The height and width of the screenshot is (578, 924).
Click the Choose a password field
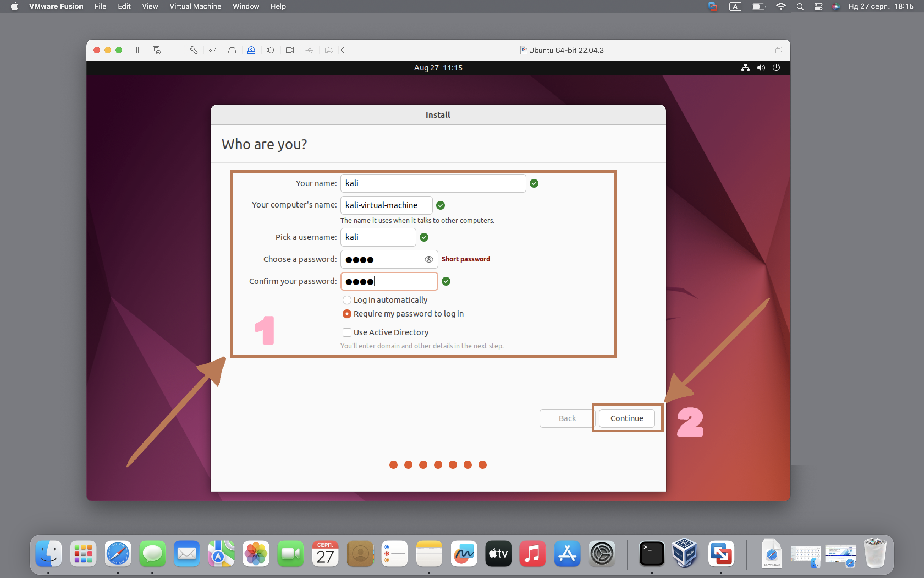tap(389, 259)
